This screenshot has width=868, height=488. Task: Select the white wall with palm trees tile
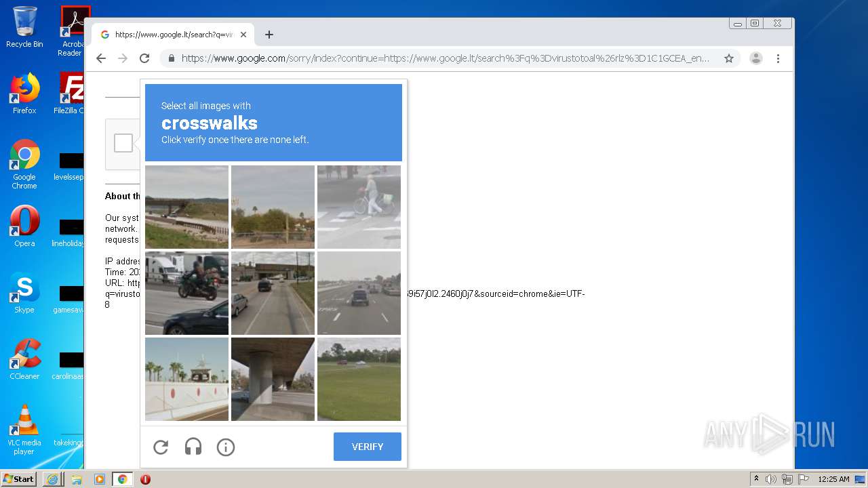pyautogui.click(x=186, y=379)
